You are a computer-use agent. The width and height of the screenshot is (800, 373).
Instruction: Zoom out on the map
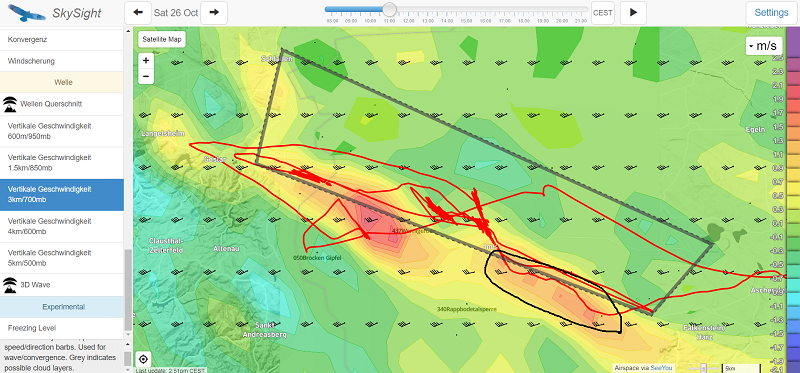(x=146, y=77)
